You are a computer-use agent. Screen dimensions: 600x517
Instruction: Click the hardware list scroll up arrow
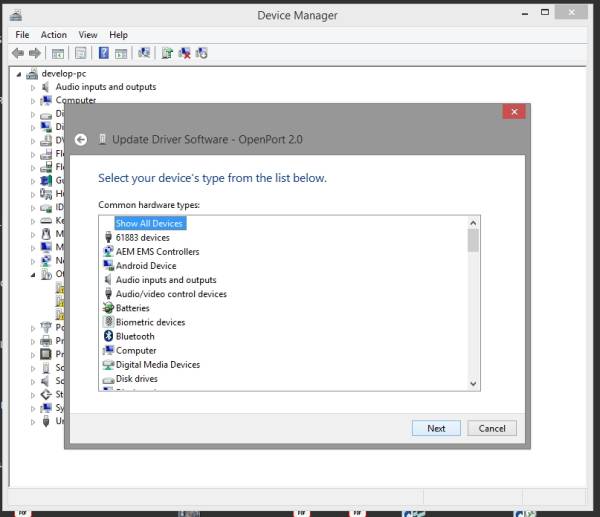(x=473, y=223)
